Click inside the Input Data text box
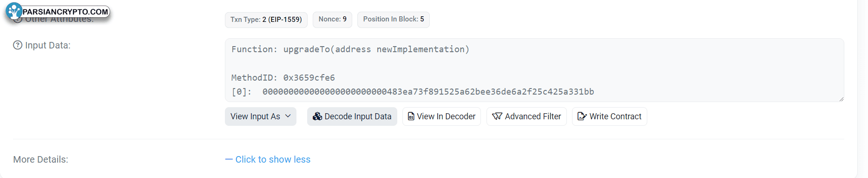Image resolution: width=868 pixels, height=178 pixels. 534,70
